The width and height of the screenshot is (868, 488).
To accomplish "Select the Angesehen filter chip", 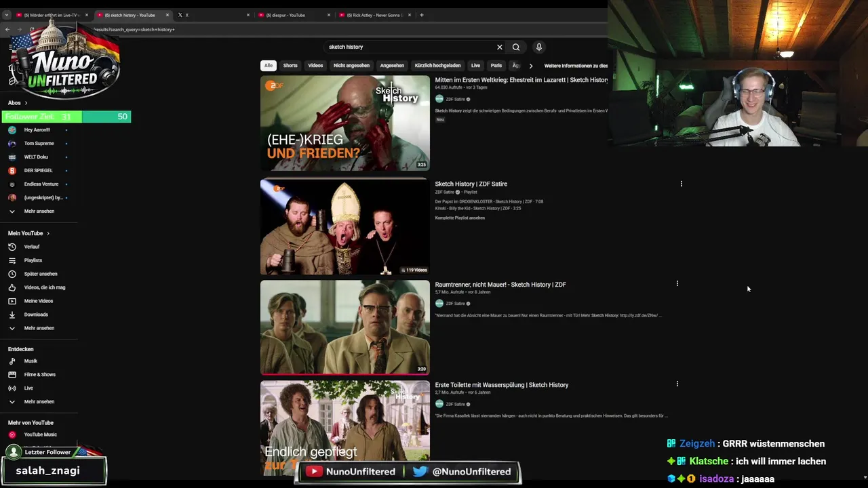I will tap(392, 66).
